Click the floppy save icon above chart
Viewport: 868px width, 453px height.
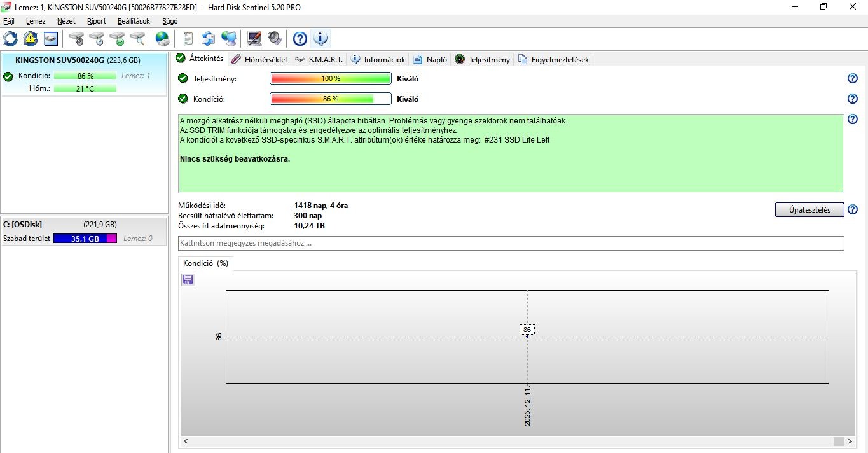coord(188,280)
